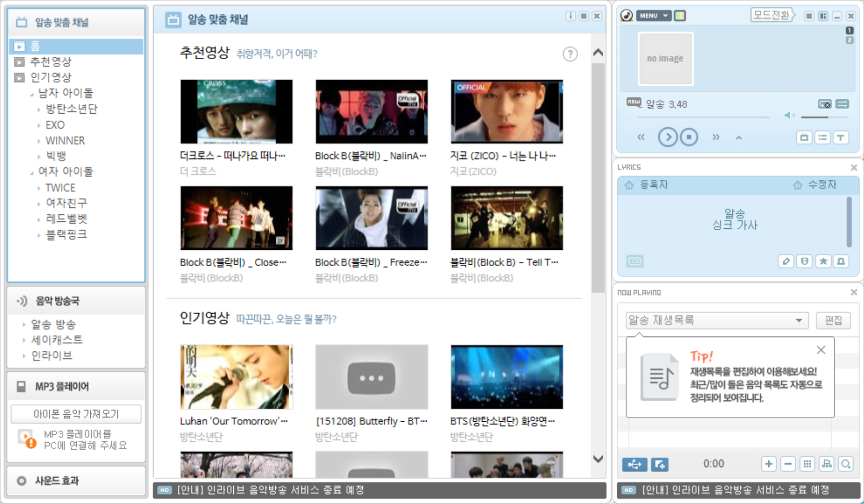Click the eject/open file caret icon
864x504 pixels.
pyautogui.click(x=739, y=138)
